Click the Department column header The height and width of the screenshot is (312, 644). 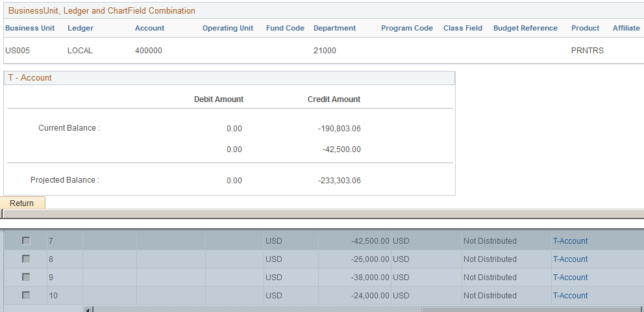click(x=335, y=29)
